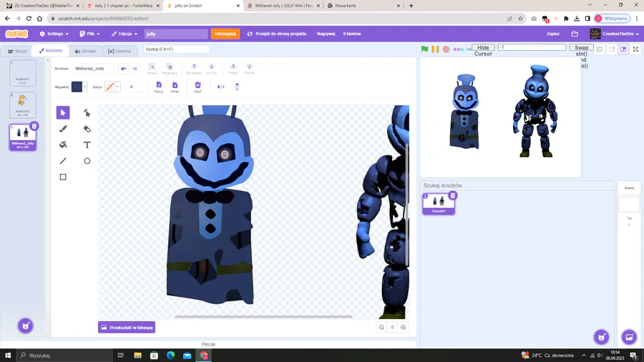644x362 pixels.
Task: Switch to Withered Jolly wiki browser tab
Action: [x=284, y=6]
